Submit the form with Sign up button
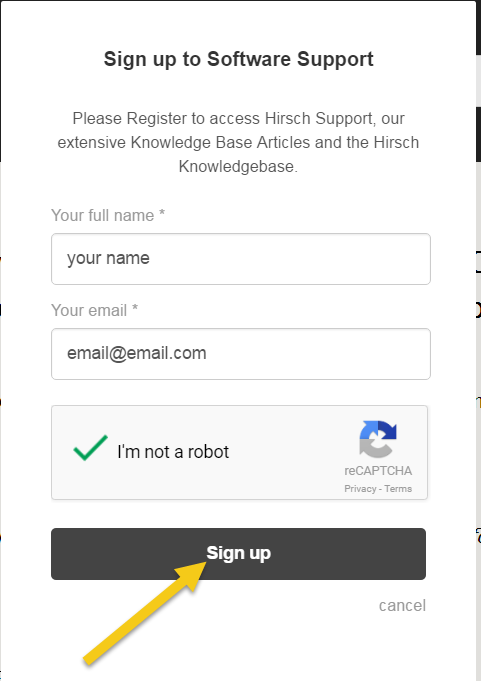Viewport: 481px width, 681px height. [x=238, y=554]
